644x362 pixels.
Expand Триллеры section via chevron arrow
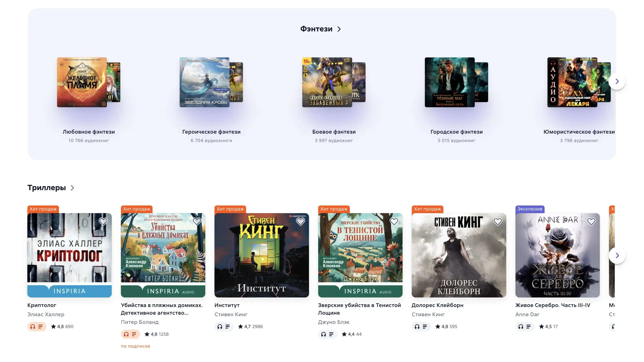[72, 188]
